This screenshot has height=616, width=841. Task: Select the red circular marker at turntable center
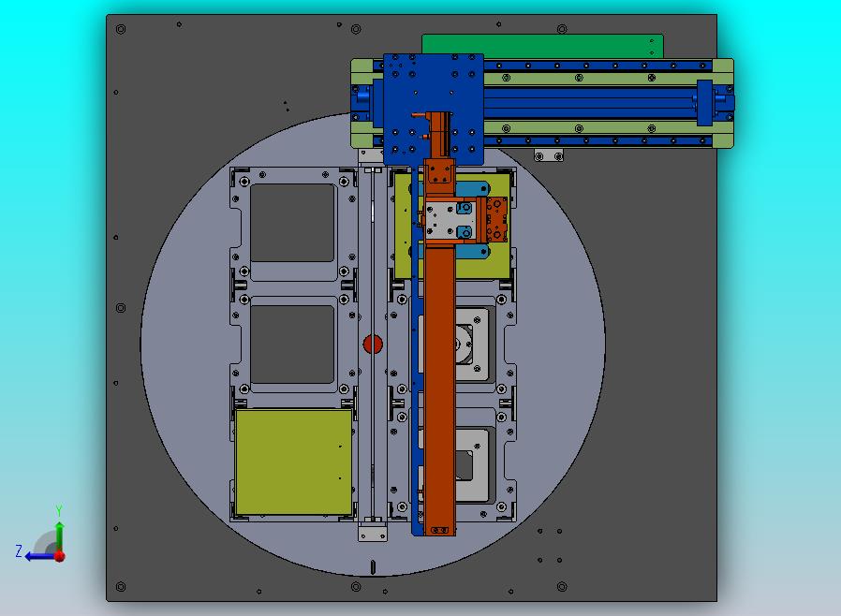click(x=373, y=345)
